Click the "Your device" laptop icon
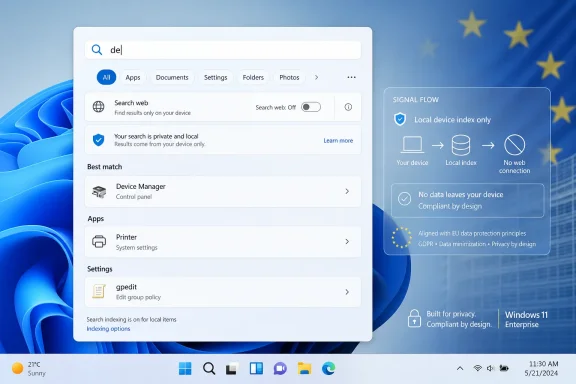This screenshot has height=384, width=576. 412,144
